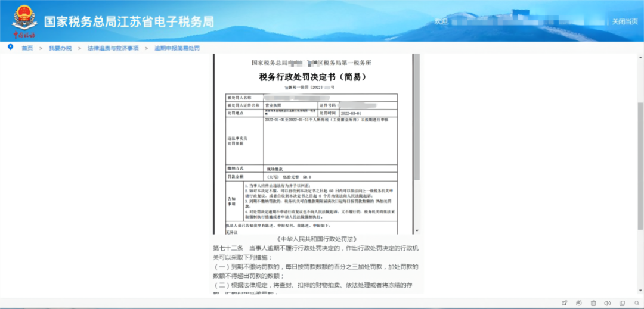Click the 《中华人民共和国行政处罚法》 heading

(x=315, y=239)
